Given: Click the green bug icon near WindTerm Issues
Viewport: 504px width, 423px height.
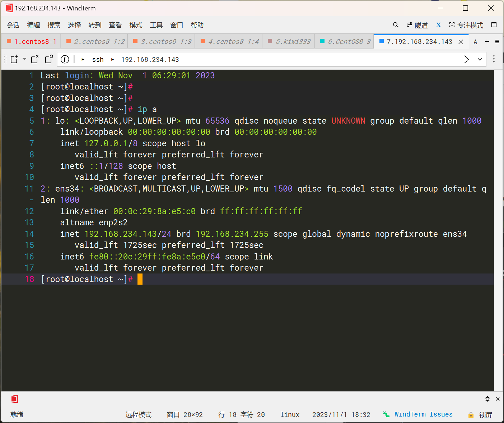Looking at the screenshot, I should click(386, 414).
